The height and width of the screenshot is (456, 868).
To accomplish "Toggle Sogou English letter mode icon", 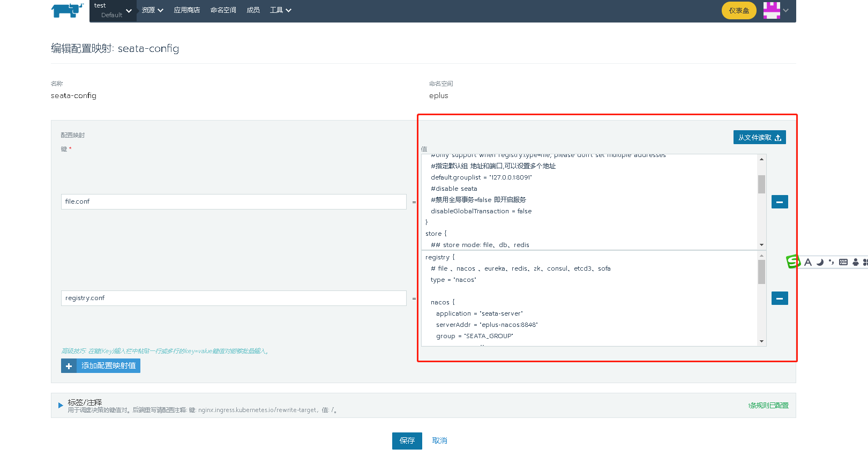I will [808, 262].
